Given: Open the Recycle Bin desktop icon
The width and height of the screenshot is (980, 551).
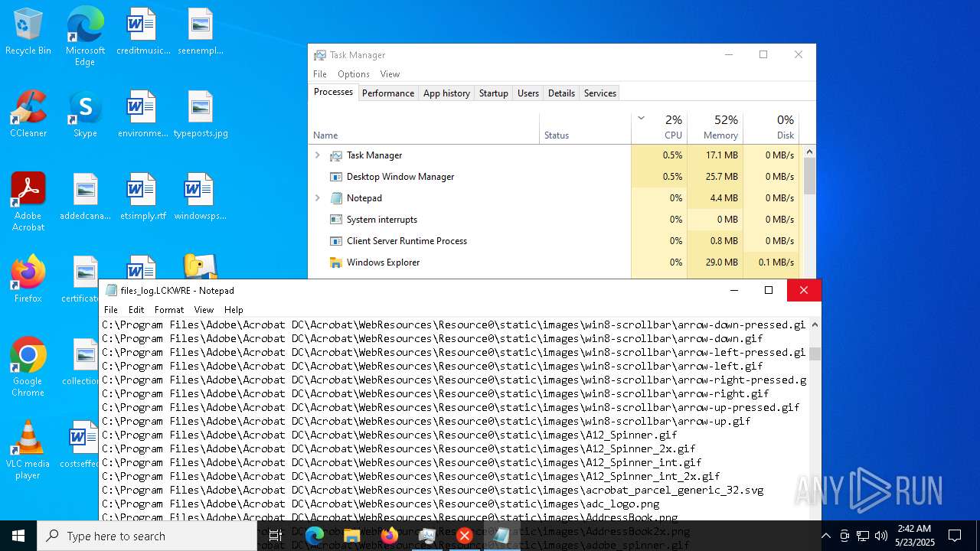Looking at the screenshot, I should tap(28, 32).
